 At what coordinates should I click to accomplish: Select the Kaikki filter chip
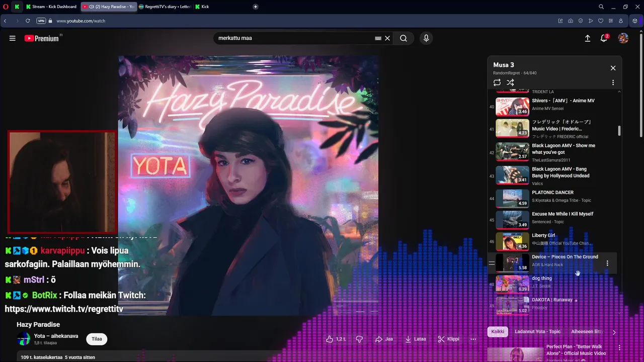pos(498,332)
